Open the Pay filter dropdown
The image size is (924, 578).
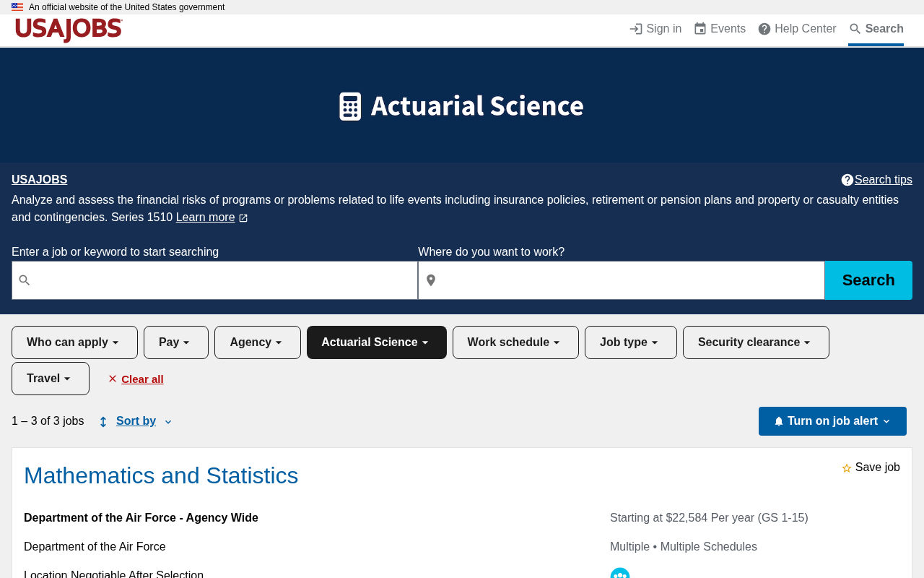coord(176,342)
